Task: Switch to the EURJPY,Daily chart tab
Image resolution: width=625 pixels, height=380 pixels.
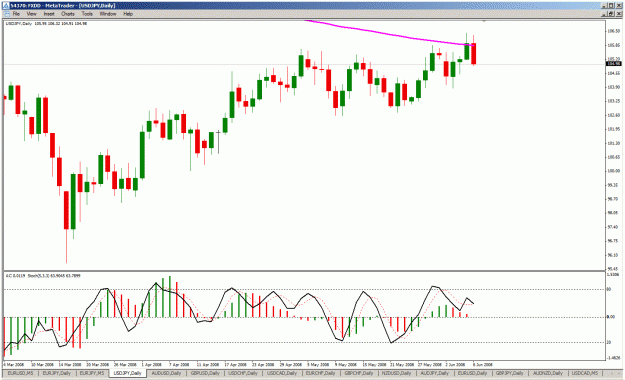Action: pyautogui.click(x=56, y=373)
